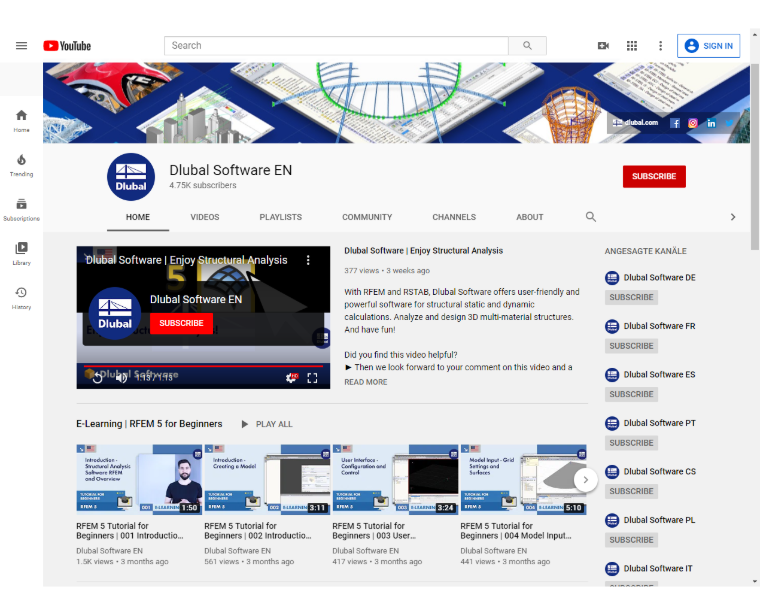Image resolution: width=760 pixels, height=615 pixels.
Task: Open the featured video title link
Action: click(x=423, y=251)
